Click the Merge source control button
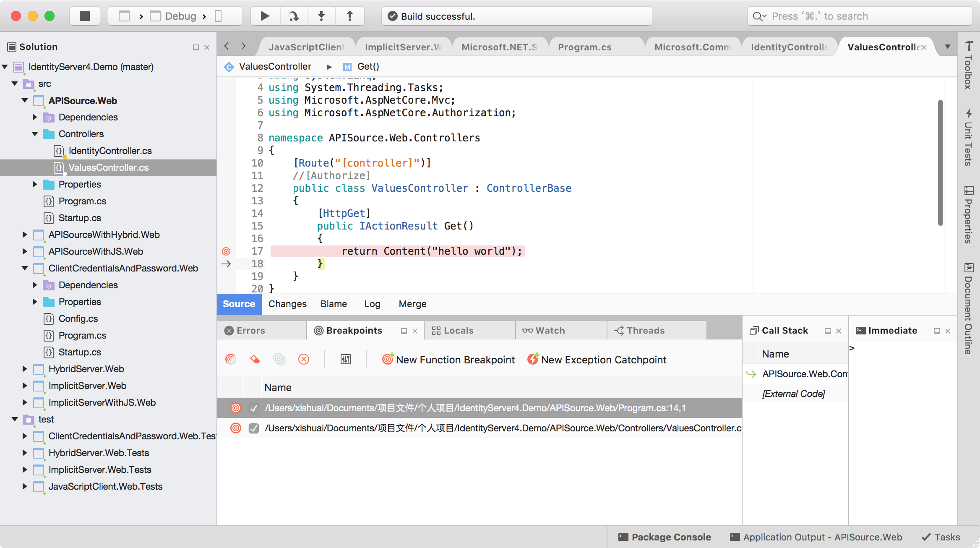 pos(412,304)
